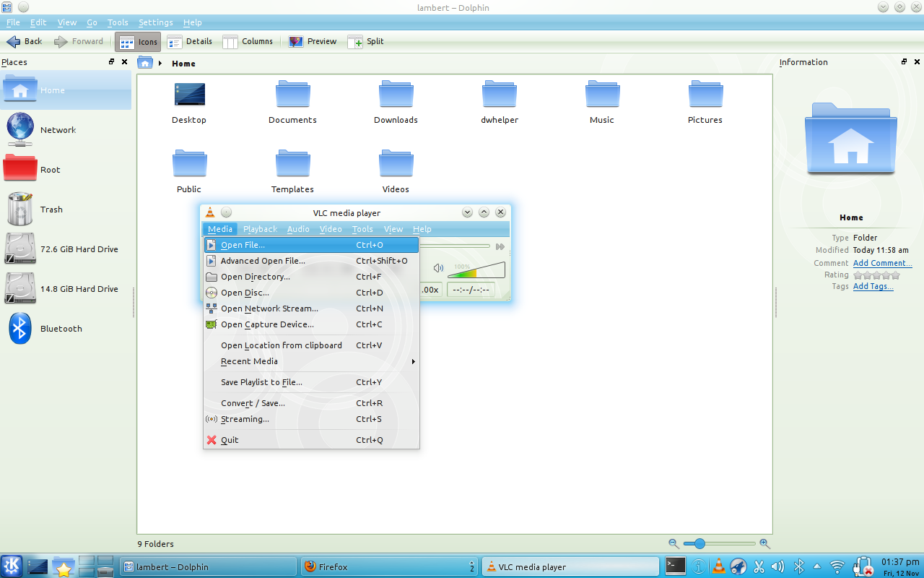The image size is (924, 578).
Task: Open VLC's Video menu
Action: 331,229
